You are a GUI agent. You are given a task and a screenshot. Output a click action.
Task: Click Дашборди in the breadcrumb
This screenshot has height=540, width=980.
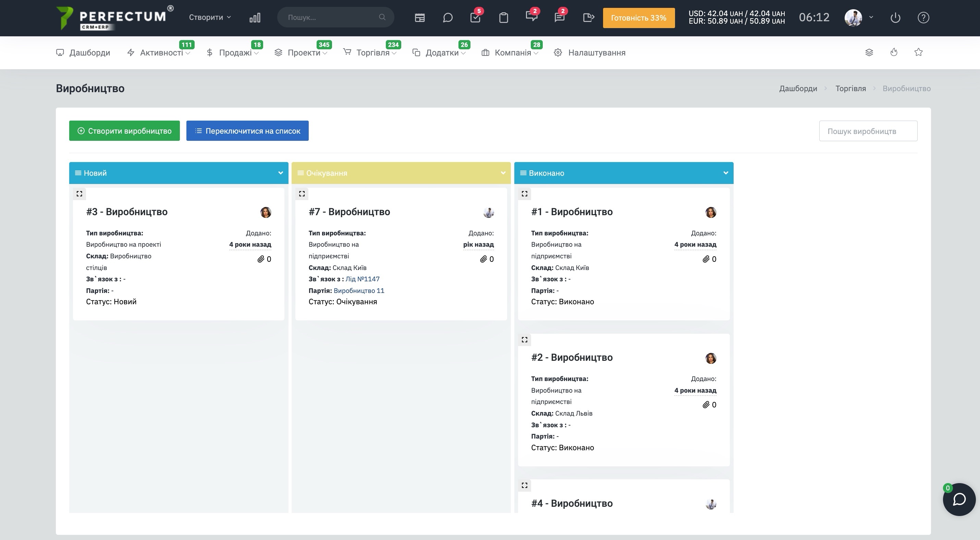(798, 88)
